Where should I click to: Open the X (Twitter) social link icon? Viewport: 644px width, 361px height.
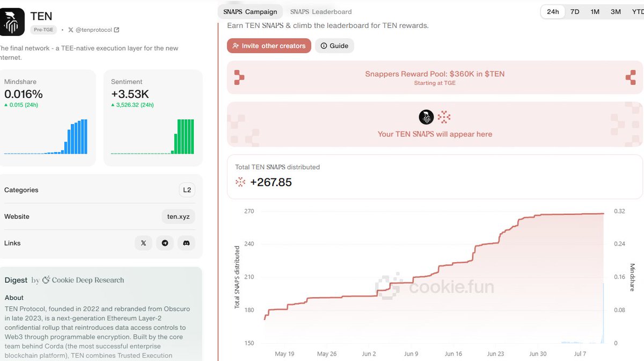click(143, 243)
